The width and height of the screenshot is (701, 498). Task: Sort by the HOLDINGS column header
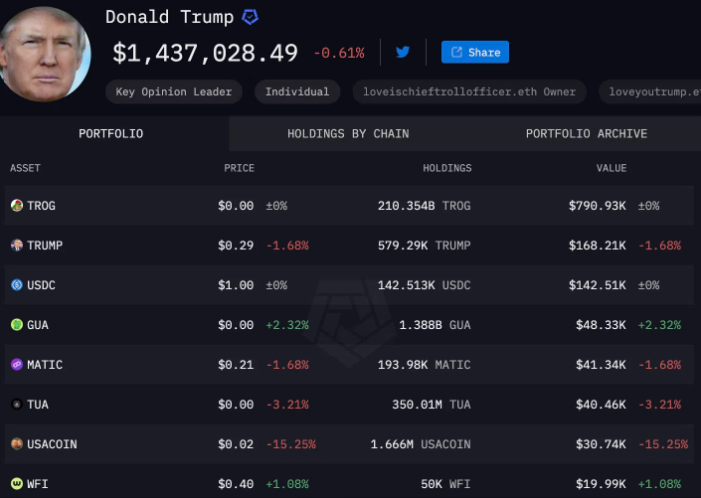coord(447,168)
